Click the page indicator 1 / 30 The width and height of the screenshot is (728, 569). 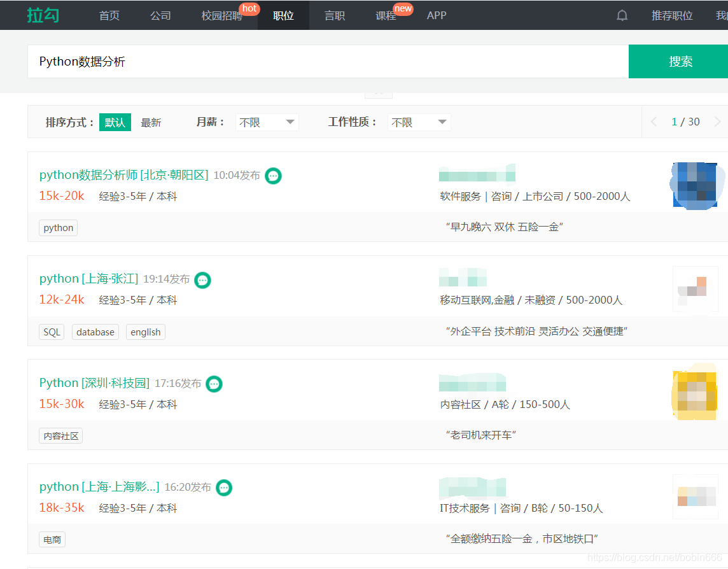tap(685, 122)
